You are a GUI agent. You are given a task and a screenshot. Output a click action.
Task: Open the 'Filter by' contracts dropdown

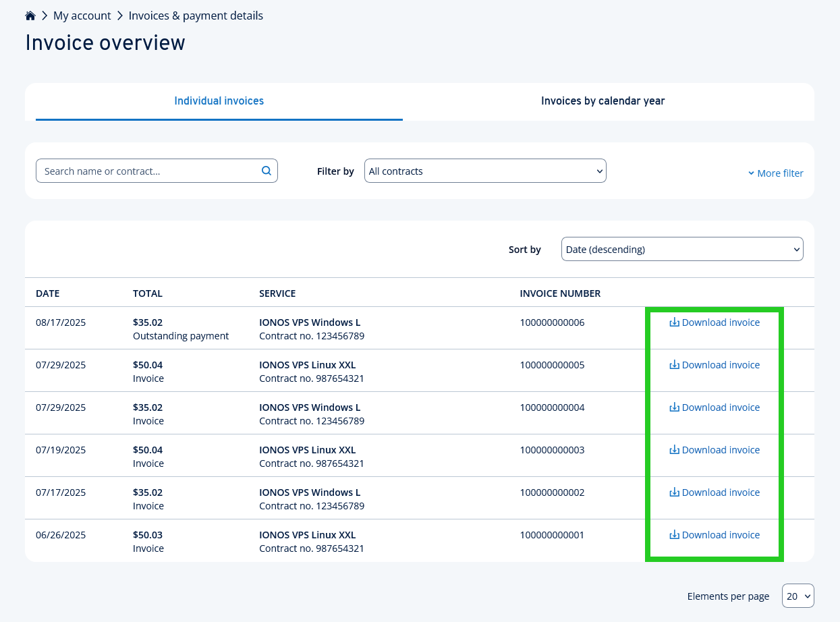click(484, 171)
